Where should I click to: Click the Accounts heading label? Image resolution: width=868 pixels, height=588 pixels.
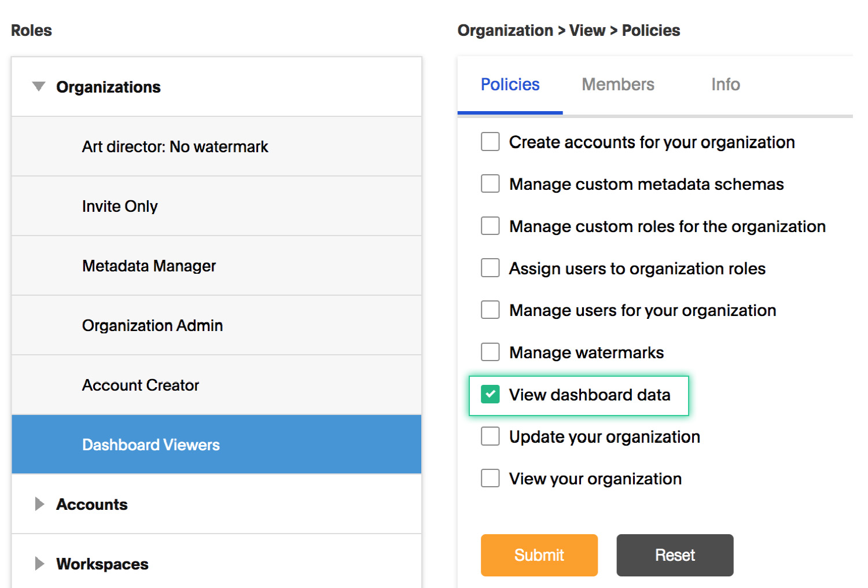[x=91, y=504]
